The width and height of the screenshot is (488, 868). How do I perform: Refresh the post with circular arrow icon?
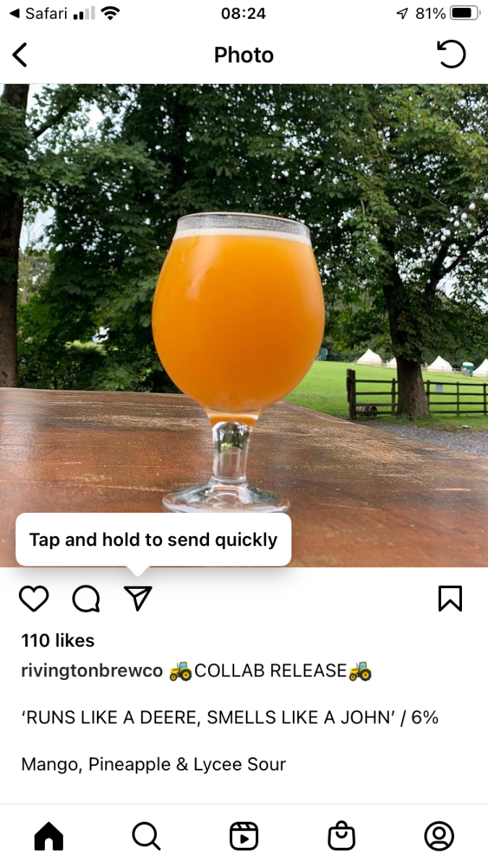coord(451,54)
